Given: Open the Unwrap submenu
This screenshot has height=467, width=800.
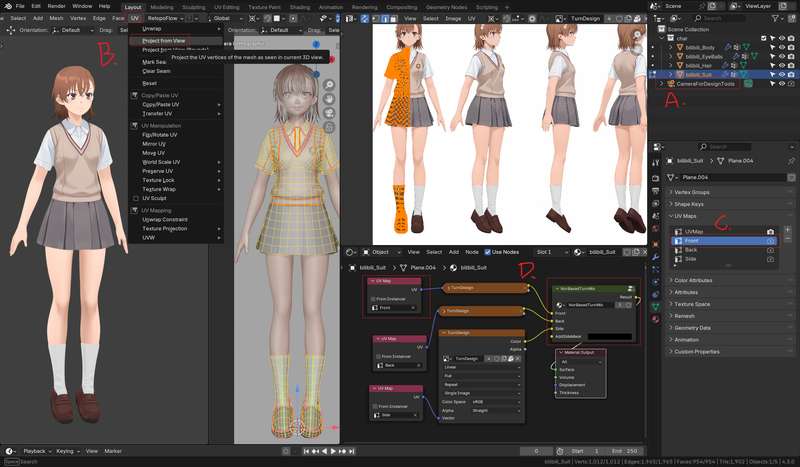Looking at the screenshot, I should point(176,29).
